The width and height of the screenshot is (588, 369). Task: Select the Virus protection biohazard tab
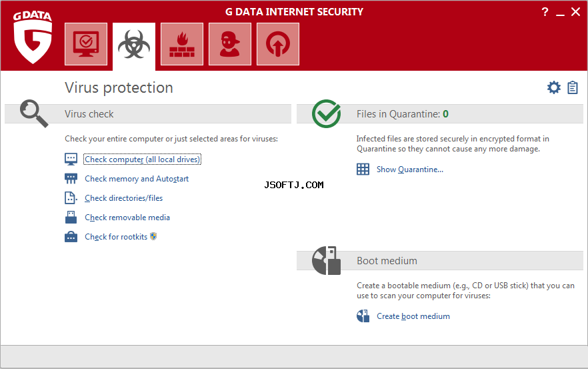(134, 46)
